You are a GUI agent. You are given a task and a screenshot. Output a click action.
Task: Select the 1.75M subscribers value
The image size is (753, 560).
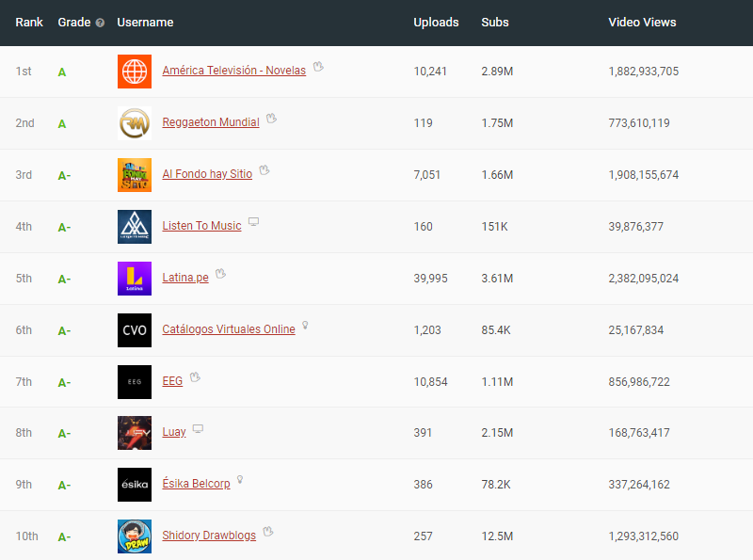pyautogui.click(x=497, y=123)
